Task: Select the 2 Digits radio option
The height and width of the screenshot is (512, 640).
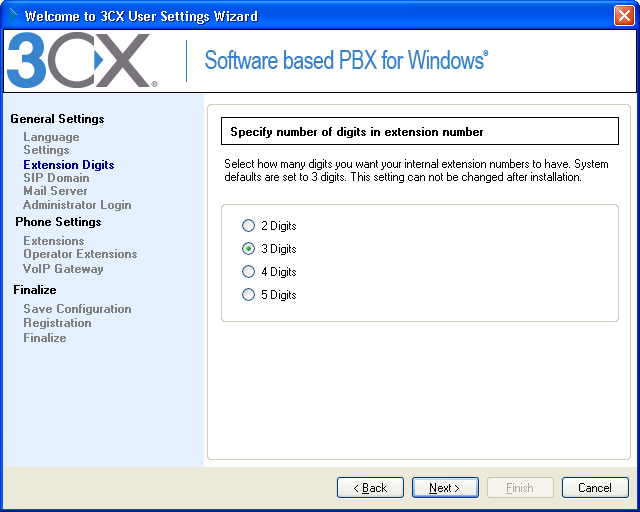Action: click(x=249, y=226)
